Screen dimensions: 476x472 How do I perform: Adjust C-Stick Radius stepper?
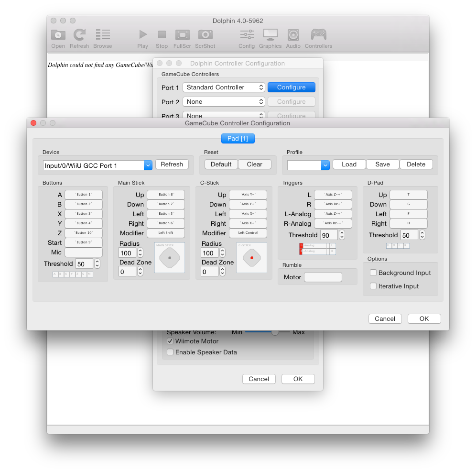point(223,252)
